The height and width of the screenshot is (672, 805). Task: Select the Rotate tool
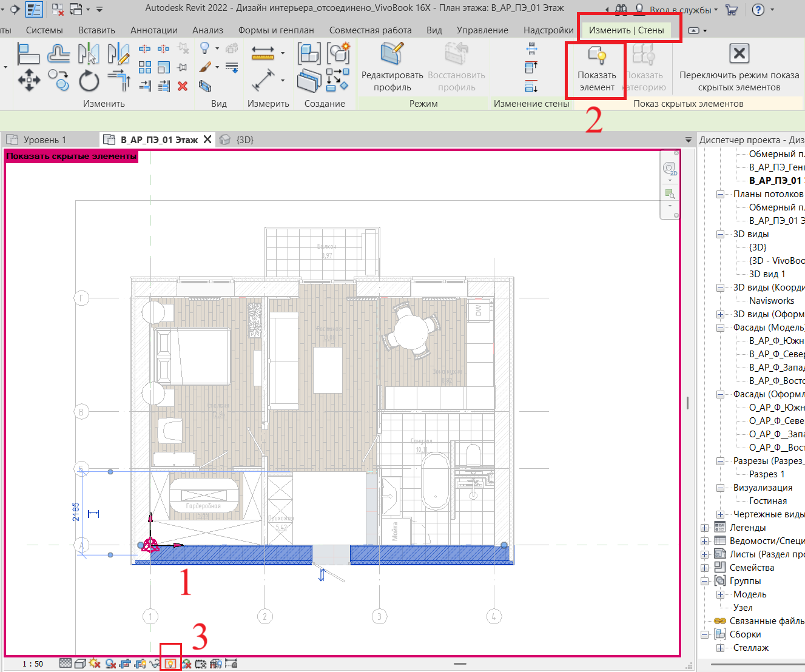click(89, 80)
